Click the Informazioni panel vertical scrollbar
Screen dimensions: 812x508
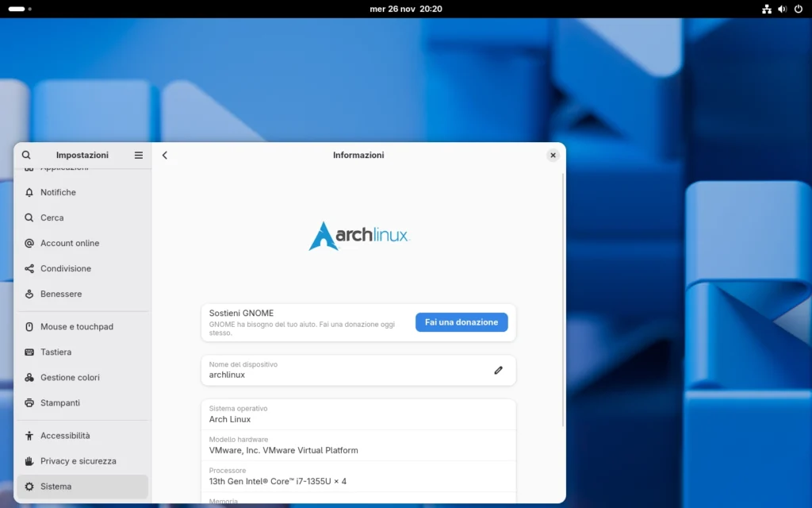[563, 302]
